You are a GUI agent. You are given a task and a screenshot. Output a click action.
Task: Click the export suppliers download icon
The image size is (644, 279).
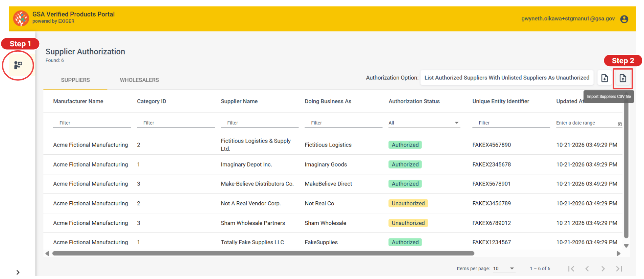click(x=604, y=78)
